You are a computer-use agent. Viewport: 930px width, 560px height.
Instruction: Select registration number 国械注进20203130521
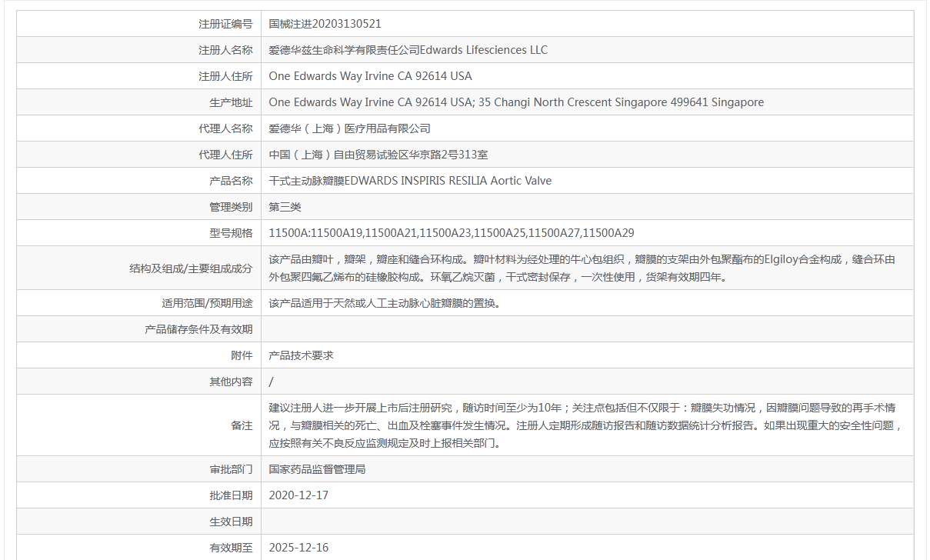[325, 24]
